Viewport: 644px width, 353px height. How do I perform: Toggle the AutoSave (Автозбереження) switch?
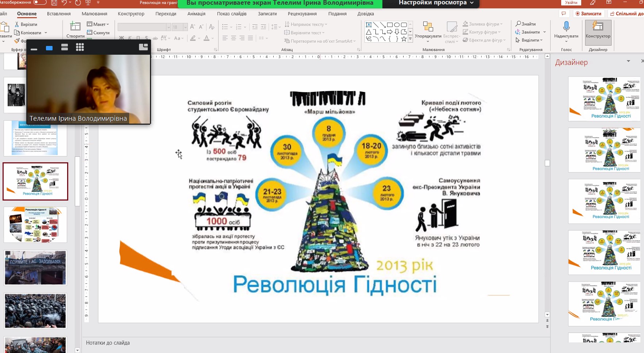point(40,3)
